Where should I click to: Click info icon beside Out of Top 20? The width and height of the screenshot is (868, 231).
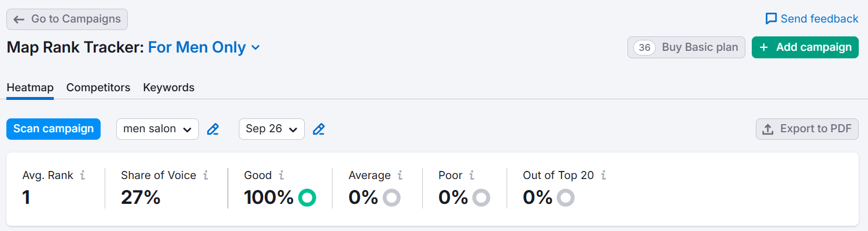604,175
